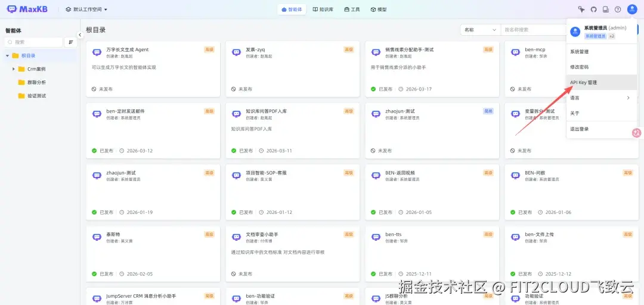This screenshot has width=644, height=305.
Task: Select the 根目录 folder in tree
Action: click(40, 56)
